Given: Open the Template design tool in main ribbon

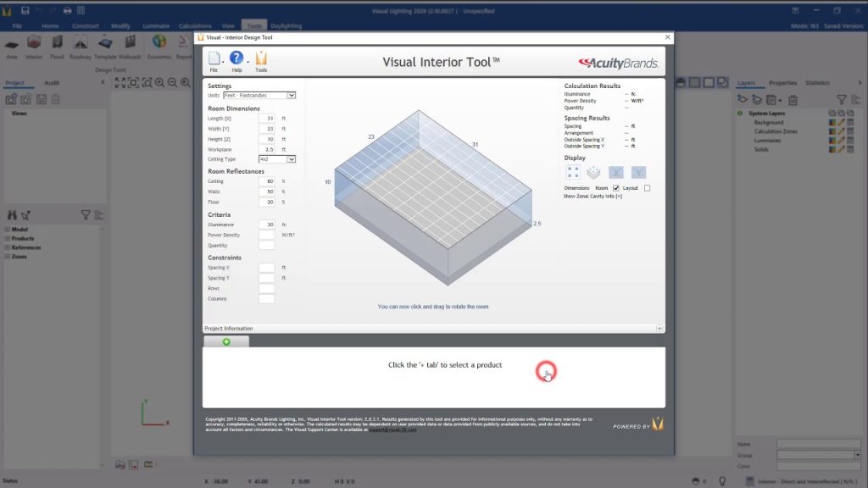Looking at the screenshot, I should 105,47.
